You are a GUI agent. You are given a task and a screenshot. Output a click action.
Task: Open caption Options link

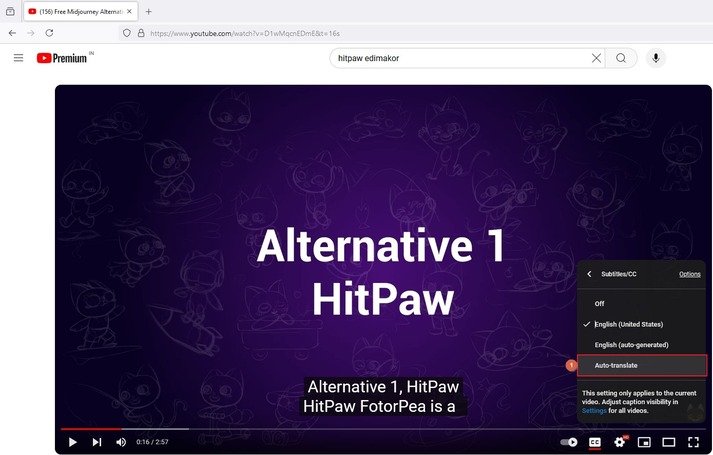pyautogui.click(x=689, y=274)
